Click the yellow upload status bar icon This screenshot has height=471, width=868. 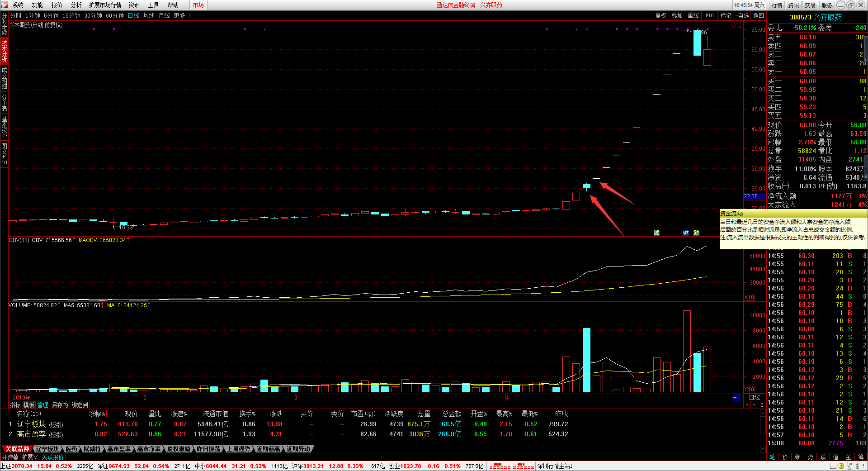841,466
